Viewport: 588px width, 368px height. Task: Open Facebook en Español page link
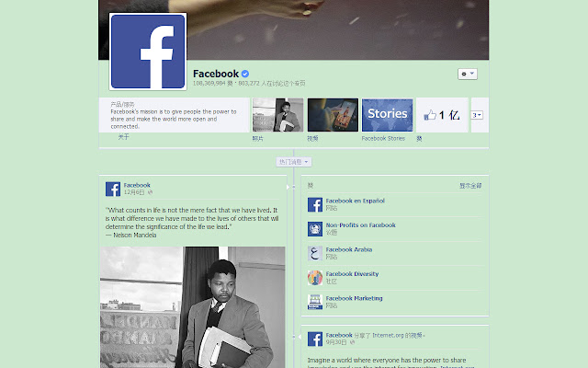pyautogui.click(x=356, y=201)
